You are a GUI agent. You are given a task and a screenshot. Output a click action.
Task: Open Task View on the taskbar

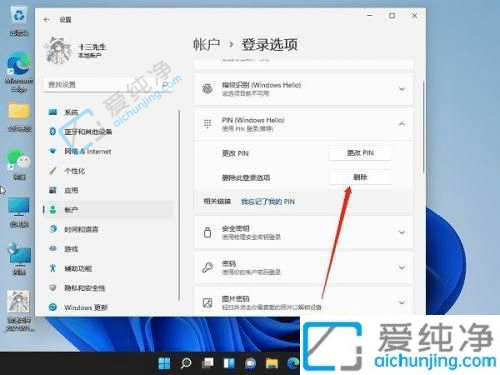[x=208, y=363]
